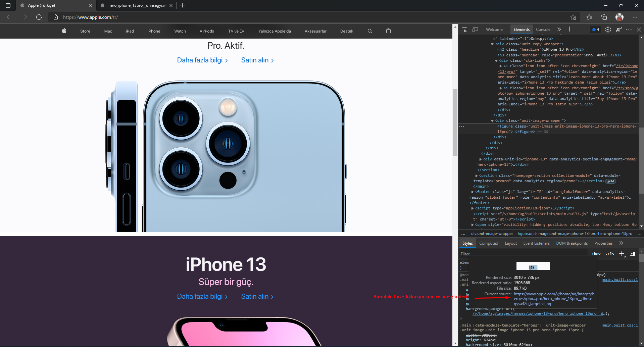Customize and control DevTools menu
Screen dimensions: 644x347
[629, 30]
